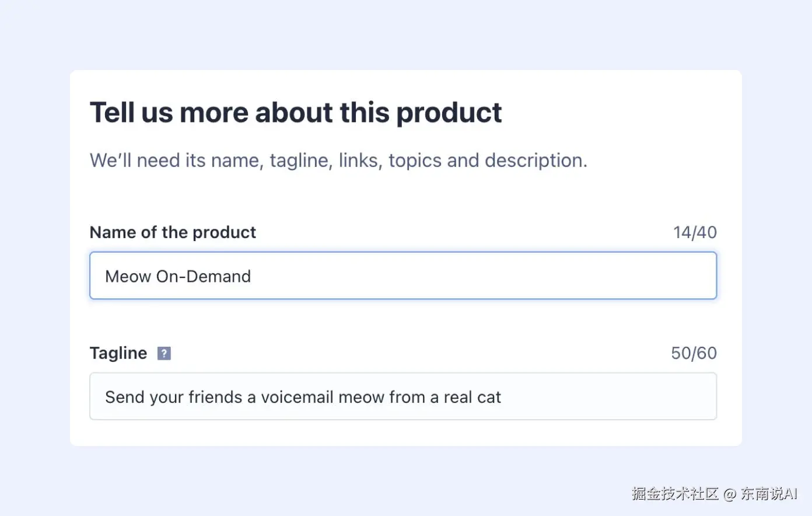Click the subtitle mentioning name, tagline, links, topics

coord(338,160)
